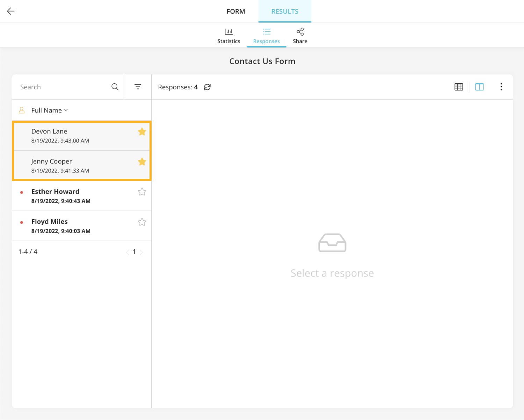
Task: Click the Search input field
Action: point(63,87)
